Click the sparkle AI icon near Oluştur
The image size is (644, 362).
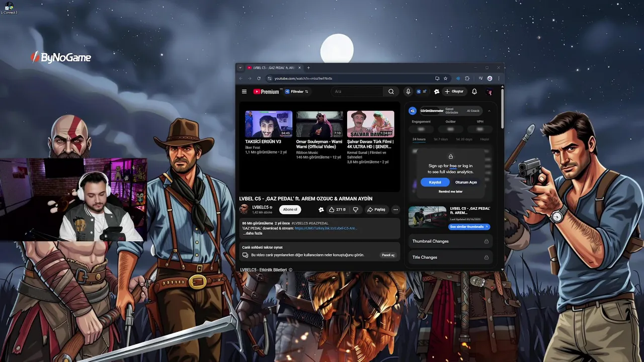tap(436, 92)
